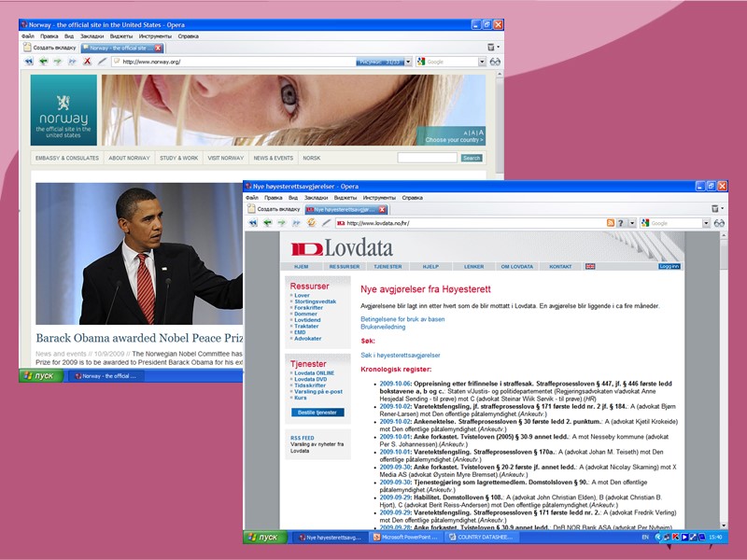This screenshot has width=747, height=560.
Task: Open Инструменты menu in Norway window
Action: (x=155, y=36)
